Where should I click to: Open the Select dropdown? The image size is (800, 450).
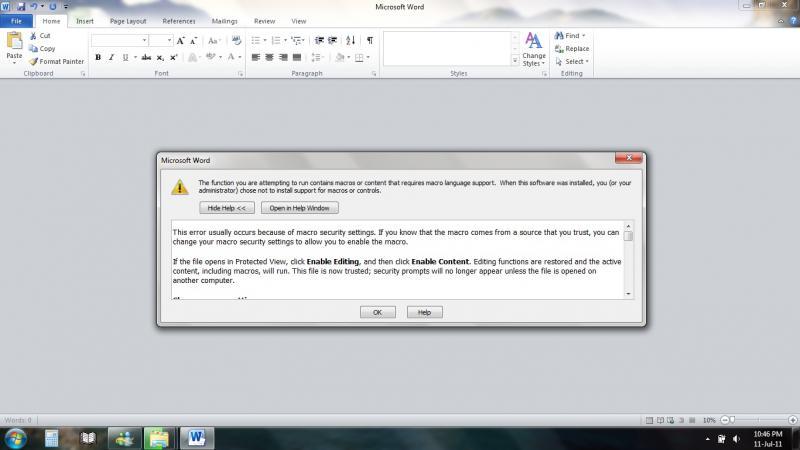click(x=587, y=61)
